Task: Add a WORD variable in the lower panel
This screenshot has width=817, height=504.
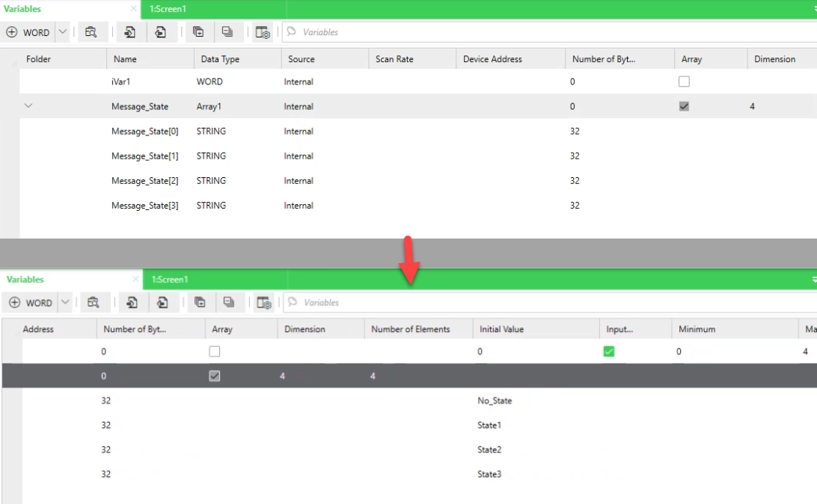Action: [30, 303]
